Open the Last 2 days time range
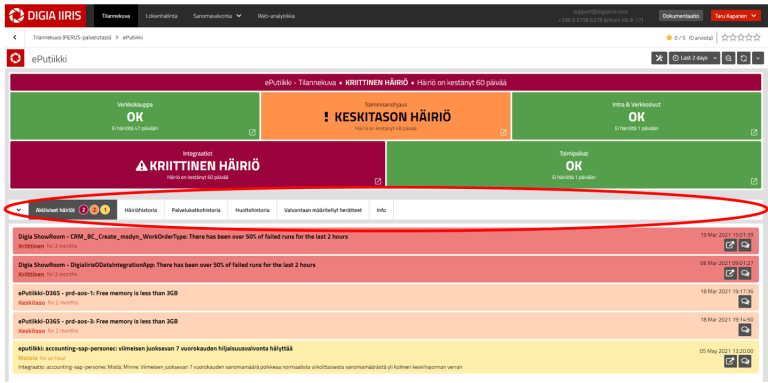Viewport: 768px width, 383px height. pyautogui.click(x=695, y=58)
